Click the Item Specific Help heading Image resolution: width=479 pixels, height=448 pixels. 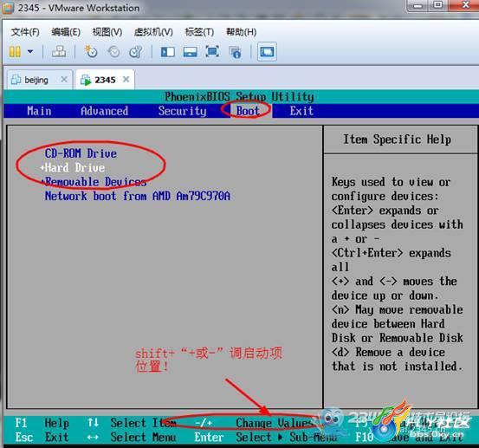(x=397, y=140)
